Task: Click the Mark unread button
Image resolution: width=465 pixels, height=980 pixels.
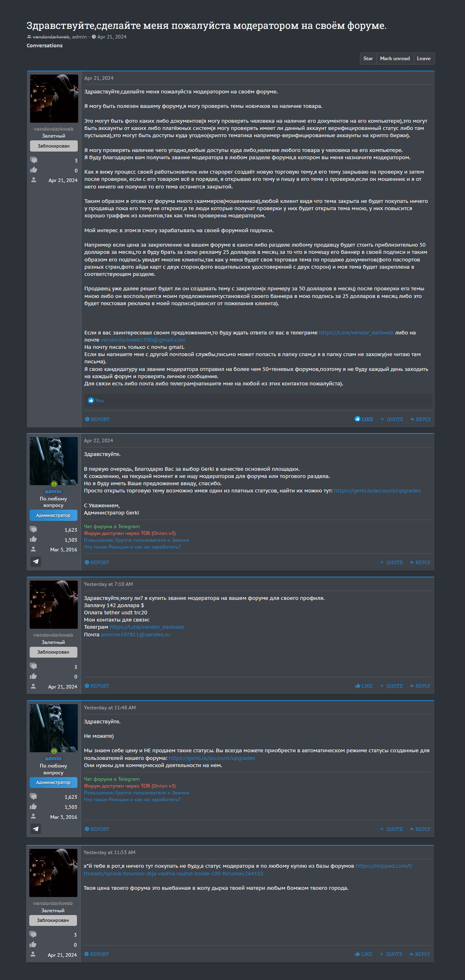Action: [394, 59]
